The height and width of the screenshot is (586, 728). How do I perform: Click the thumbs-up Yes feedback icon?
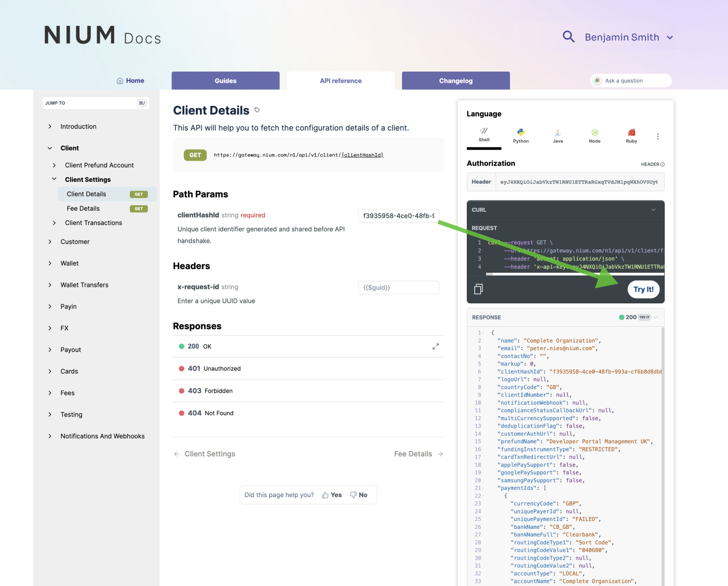(x=325, y=495)
